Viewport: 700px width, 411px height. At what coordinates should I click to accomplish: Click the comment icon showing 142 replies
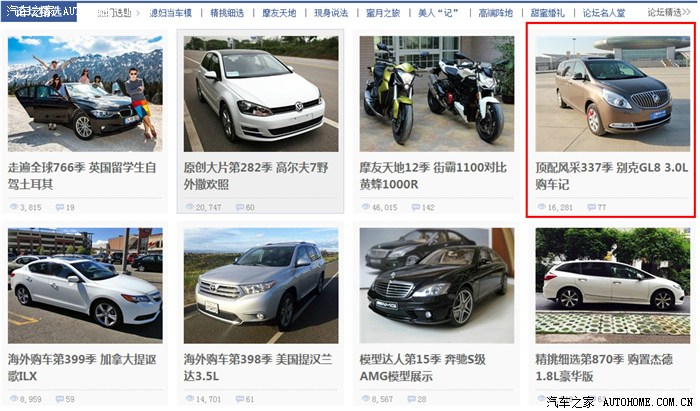pos(416,207)
